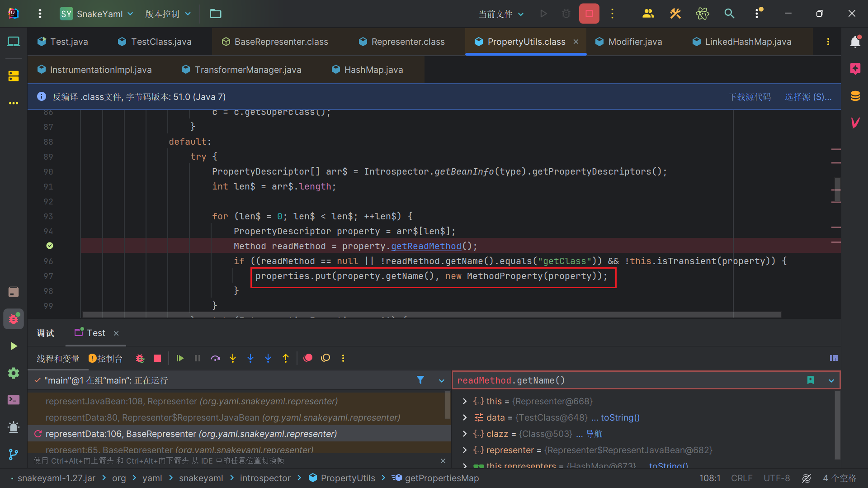Toggle read-only status icon in status bar
Viewport: 868px width, 488px height.
[x=807, y=478]
